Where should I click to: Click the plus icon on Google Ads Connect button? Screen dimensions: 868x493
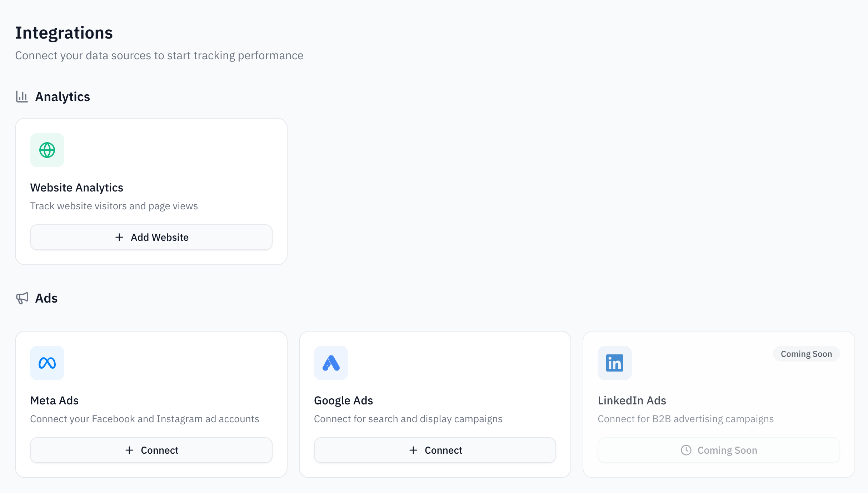pyautogui.click(x=413, y=450)
